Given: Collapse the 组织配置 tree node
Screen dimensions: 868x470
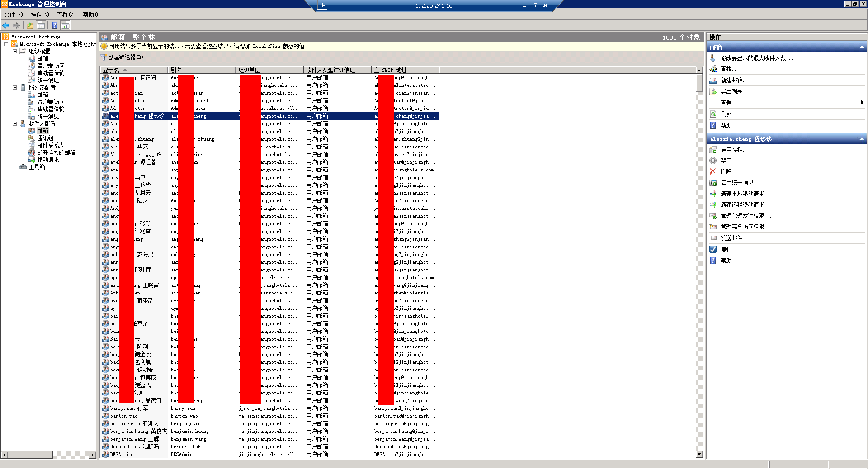Looking at the screenshot, I should (x=14, y=51).
